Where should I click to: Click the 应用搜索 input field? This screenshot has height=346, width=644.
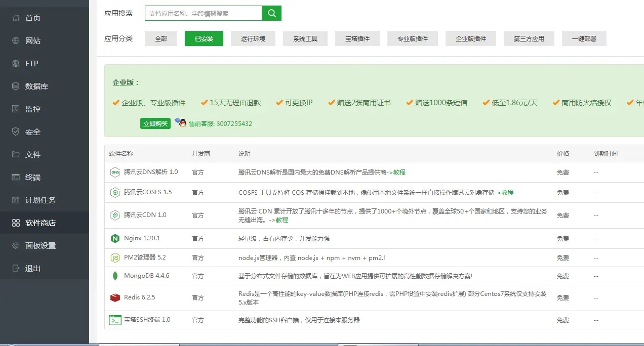[204, 13]
